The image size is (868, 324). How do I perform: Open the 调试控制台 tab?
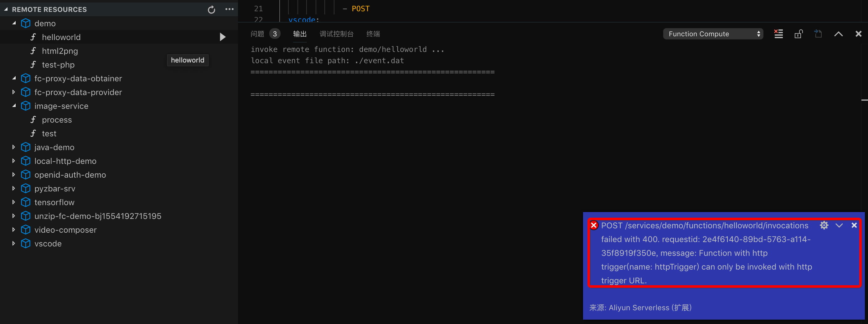click(x=336, y=34)
